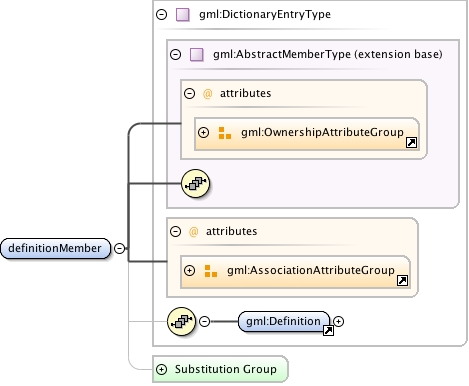Select the definitionMember element

pyautogui.click(x=55, y=248)
